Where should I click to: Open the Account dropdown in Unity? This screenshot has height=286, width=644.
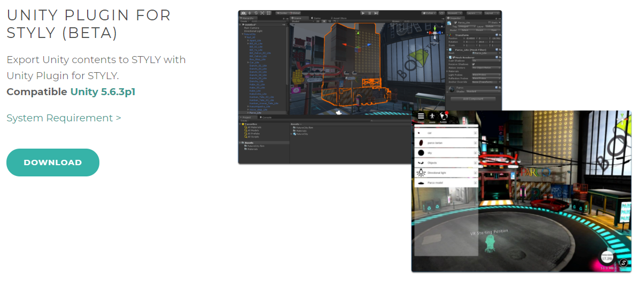click(456, 13)
